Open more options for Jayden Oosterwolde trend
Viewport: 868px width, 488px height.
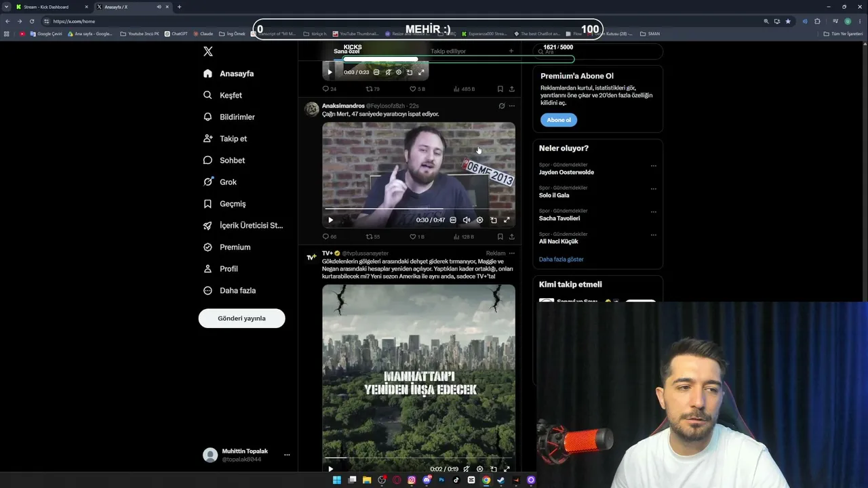654,166
